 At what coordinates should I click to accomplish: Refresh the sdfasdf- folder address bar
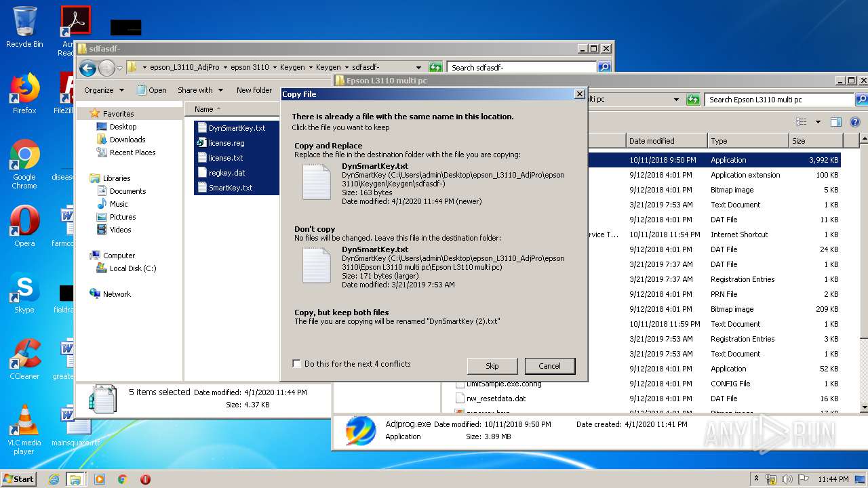tap(436, 67)
